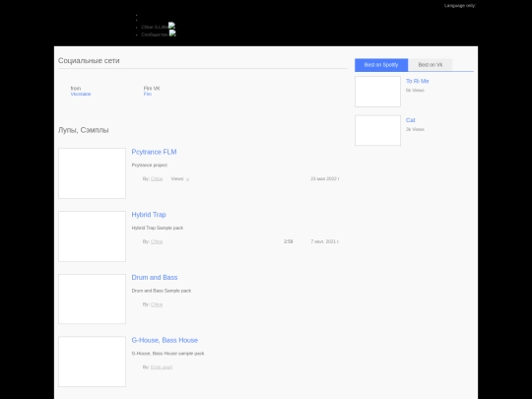
Task: Follow the Vkontakte link under social networks
Action: tap(81, 94)
